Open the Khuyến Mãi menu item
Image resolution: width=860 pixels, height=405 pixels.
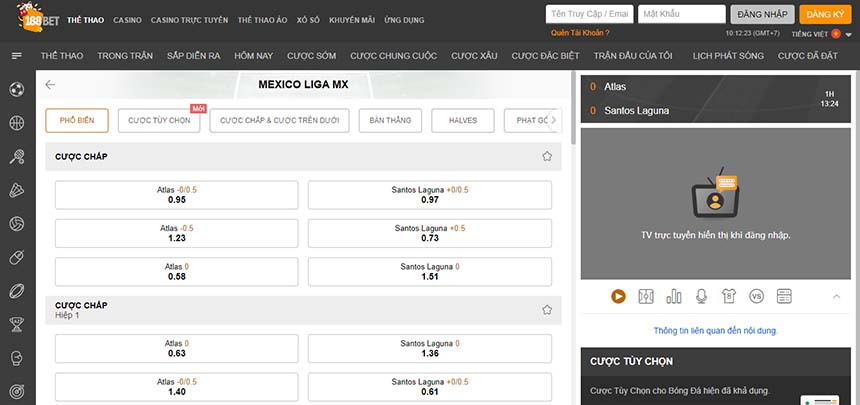coord(352,20)
